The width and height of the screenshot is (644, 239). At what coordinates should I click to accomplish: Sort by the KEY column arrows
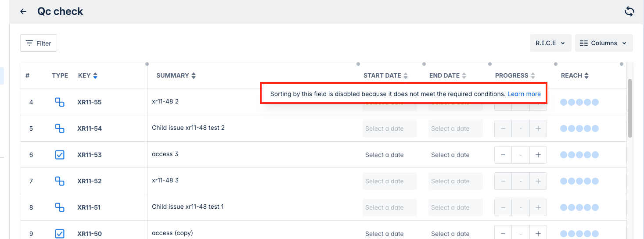point(95,75)
